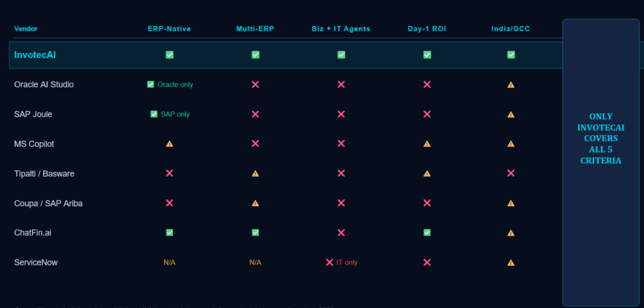The height and width of the screenshot is (308, 644).
Task: Select the Oracle AI Studio vendor name
Action: (x=44, y=85)
